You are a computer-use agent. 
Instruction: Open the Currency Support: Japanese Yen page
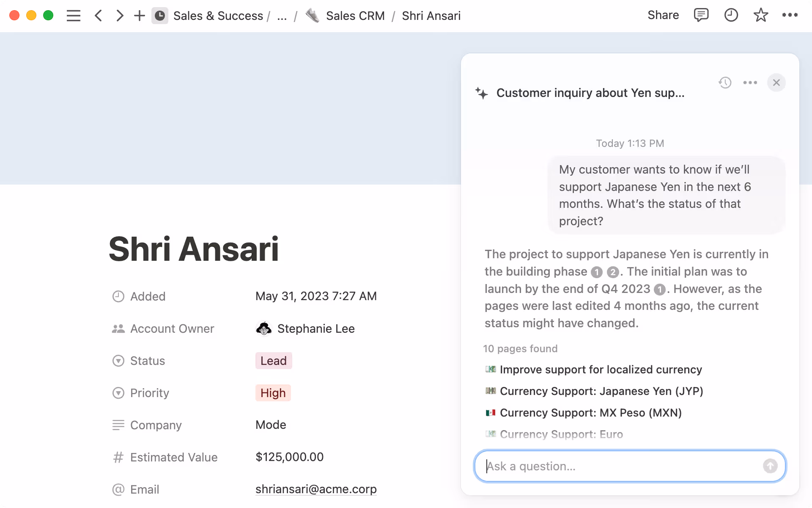point(601,391)
